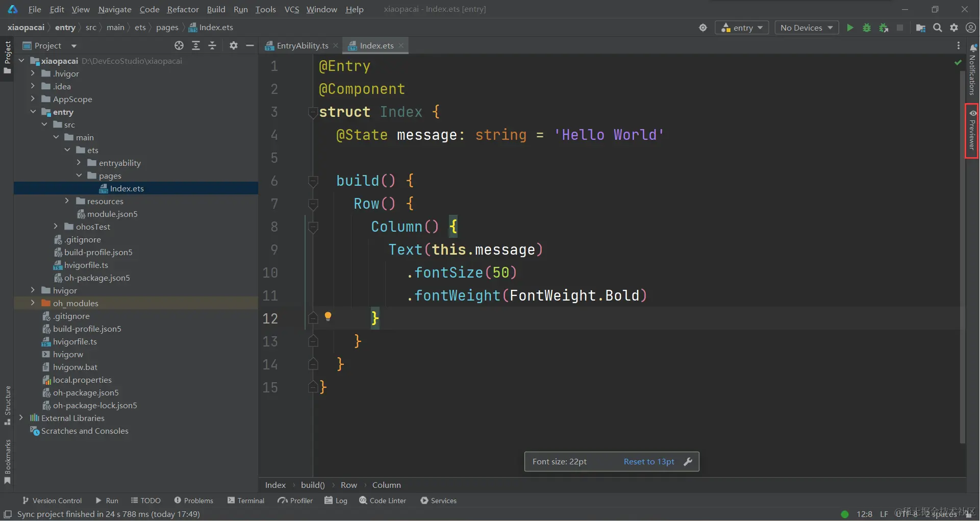Click the Project Structure folder icon in toolbar
The height and width of the screenshot is (521, 980).
click(921, 28)
